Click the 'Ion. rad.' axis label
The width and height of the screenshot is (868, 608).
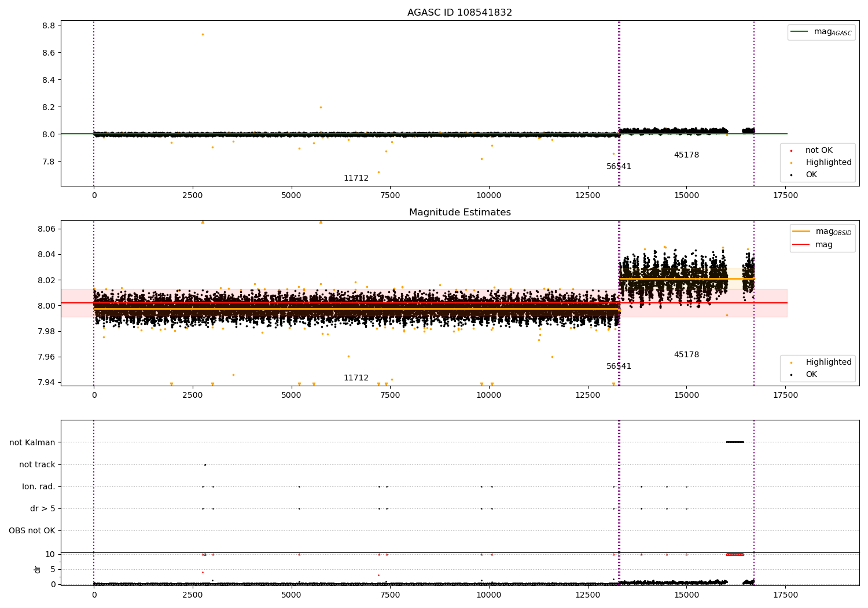(39, 487)
